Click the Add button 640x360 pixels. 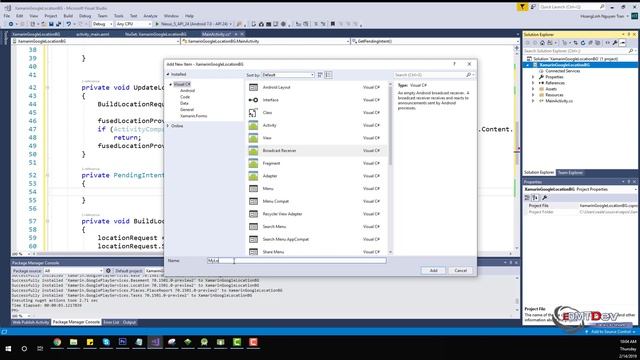click(433, 271)
